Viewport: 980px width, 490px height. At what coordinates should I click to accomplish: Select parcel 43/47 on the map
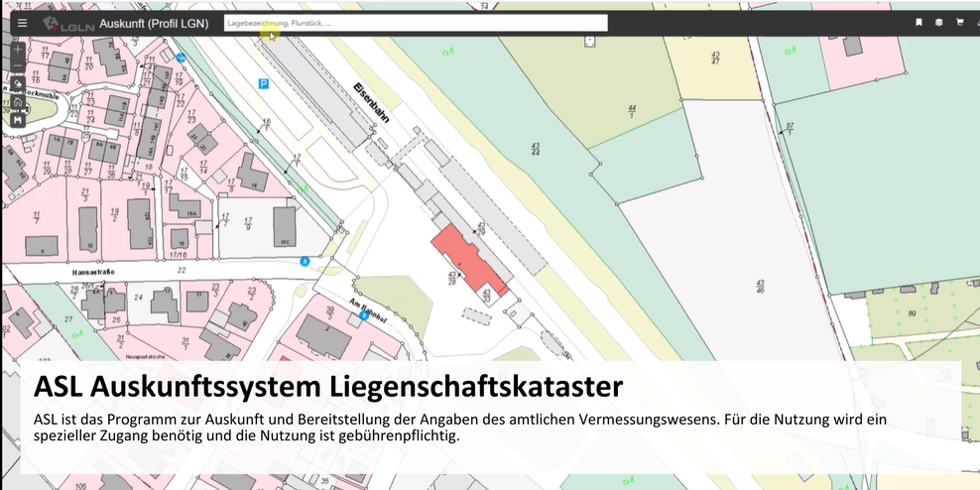tap(715, 59)
